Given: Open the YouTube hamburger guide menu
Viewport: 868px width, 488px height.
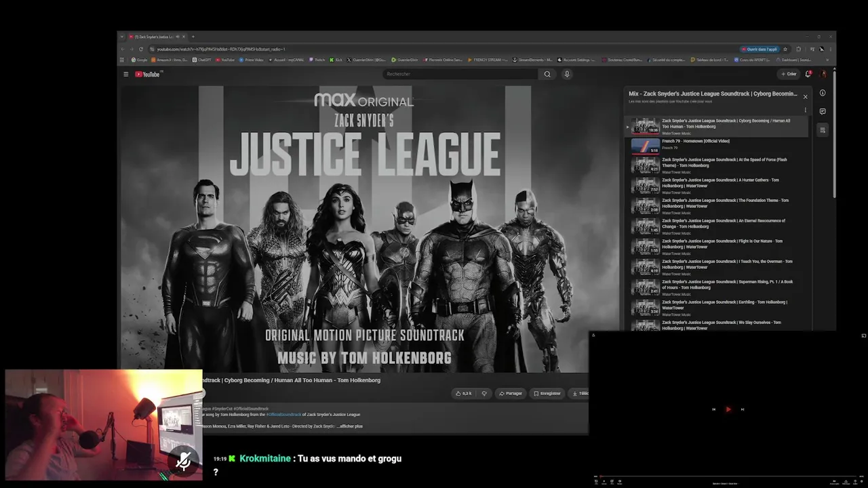Looking at the screenshot, I should [x=125, y=74].
